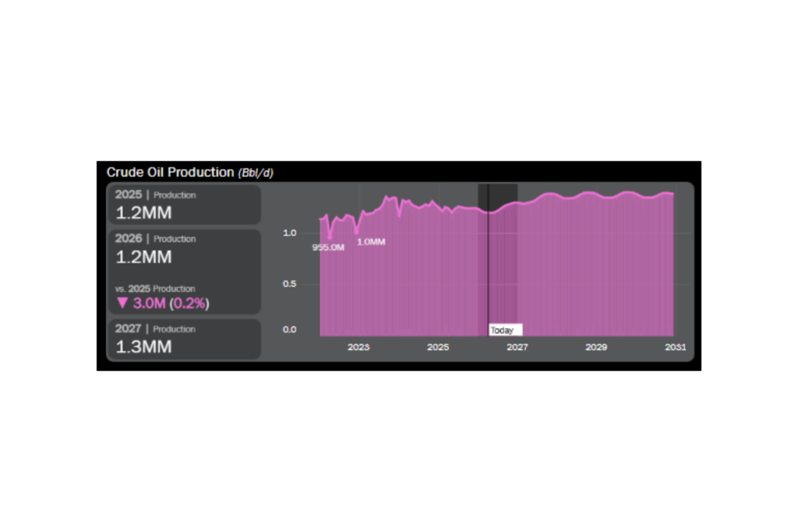
Task: Click the Today marker label
Action: [x=504, y=330]
